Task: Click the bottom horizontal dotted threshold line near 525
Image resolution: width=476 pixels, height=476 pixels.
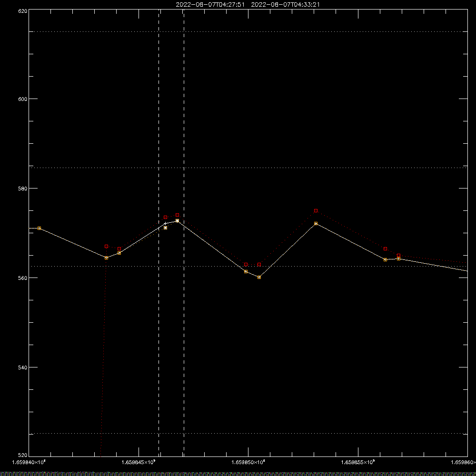Action: pyautogui.click(x=248, y=434)
